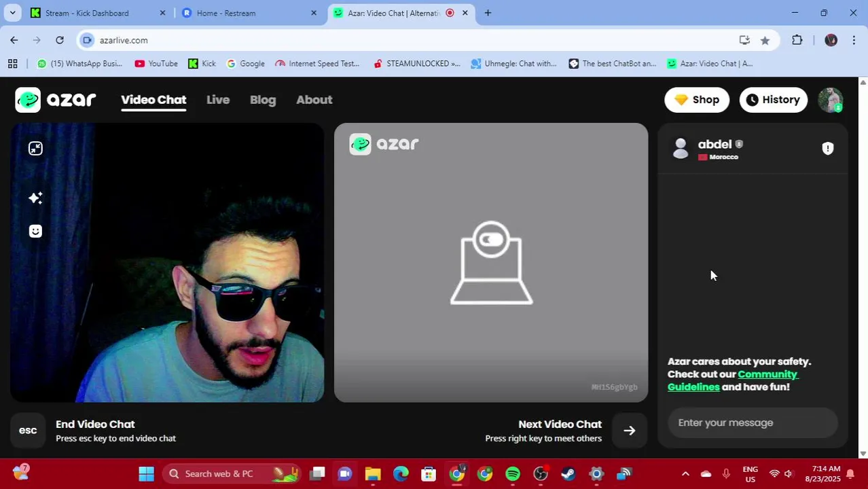This screenshot has width=868, height=489.
Task: Open Community Guidelines link
Action: point(733,380)
